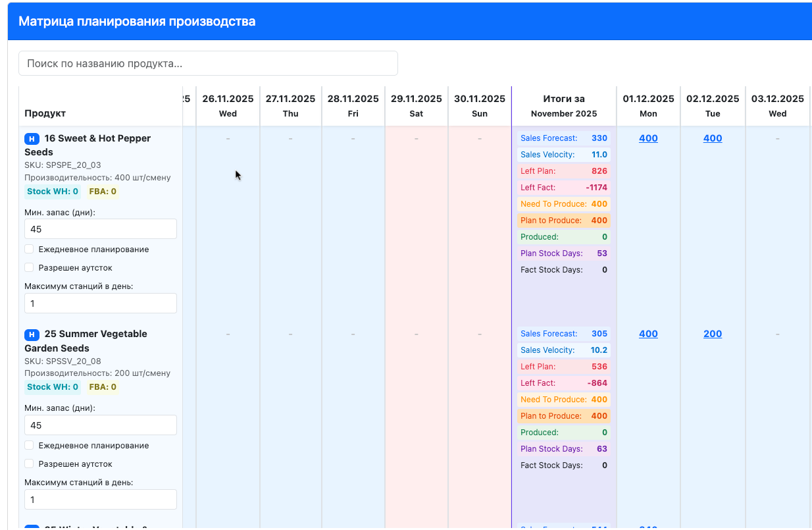The height and width of the screenshot is (530, 812).
Task: Click the 26.11.2025 Wed column header
Action: [228, 106]
